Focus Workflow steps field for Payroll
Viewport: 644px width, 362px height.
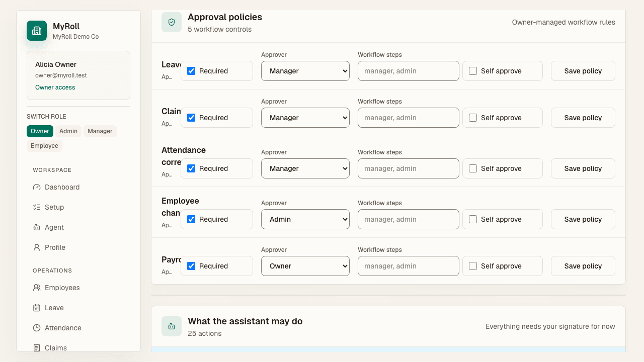pyautogui.click(x=409, y=266)
